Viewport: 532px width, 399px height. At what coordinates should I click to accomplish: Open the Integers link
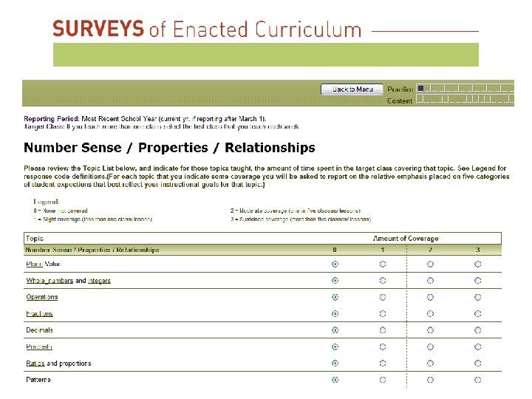[x=99, y=281]
